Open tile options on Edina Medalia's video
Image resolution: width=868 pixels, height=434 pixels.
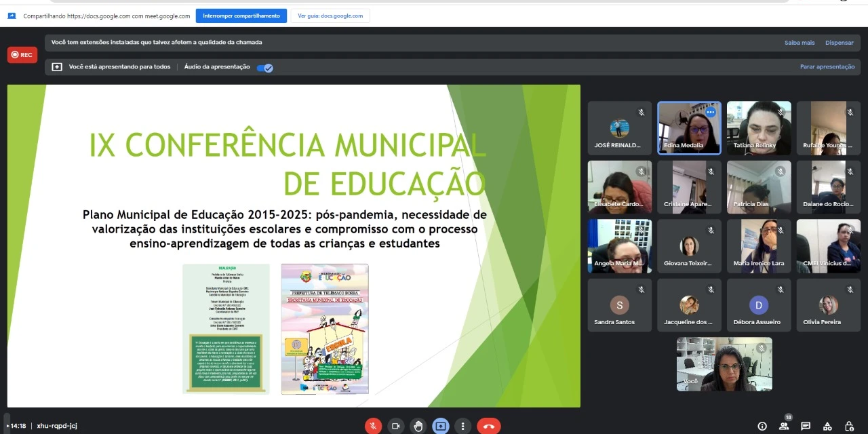(710, 112)
